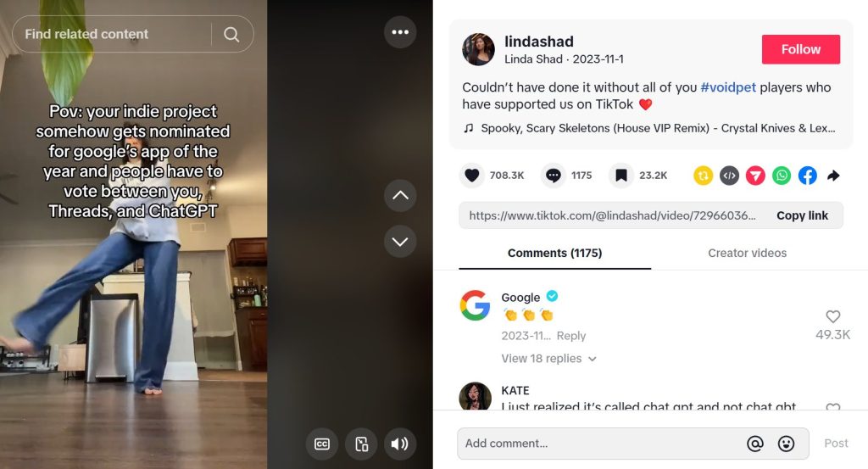Mute the video sound
The width and height of the screenshot is (868, 469).
pyautogui.click(x=400, y=444)
